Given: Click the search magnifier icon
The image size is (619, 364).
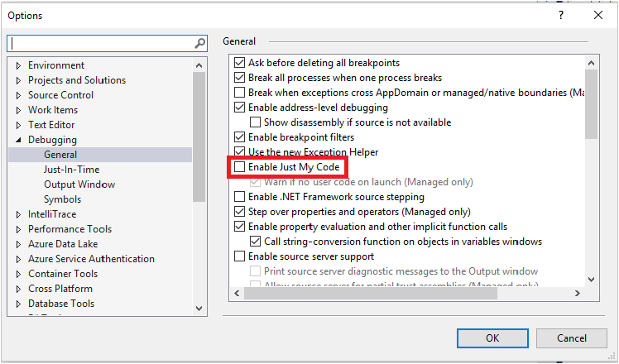Looking at the screenshot, I should pos(199,43).
